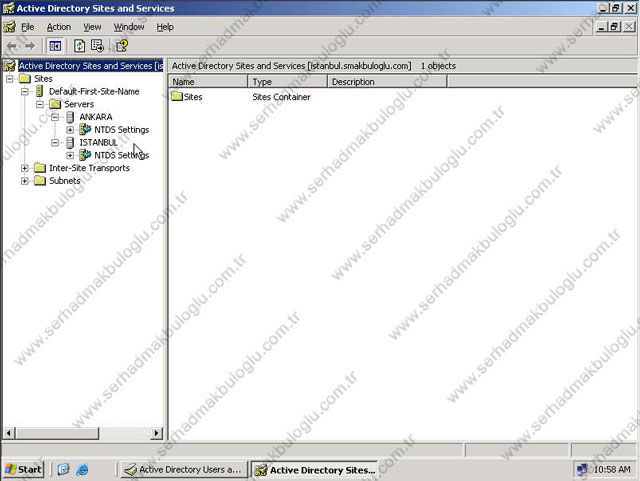Expand the Subnets node

coord(25,180)
